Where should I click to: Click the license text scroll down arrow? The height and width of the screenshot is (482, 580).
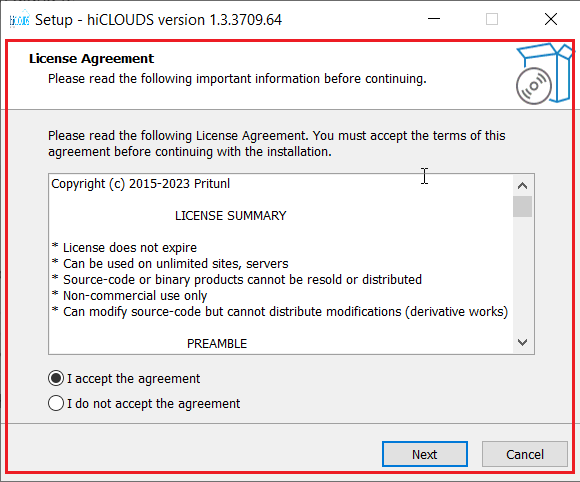coord(522,342)
